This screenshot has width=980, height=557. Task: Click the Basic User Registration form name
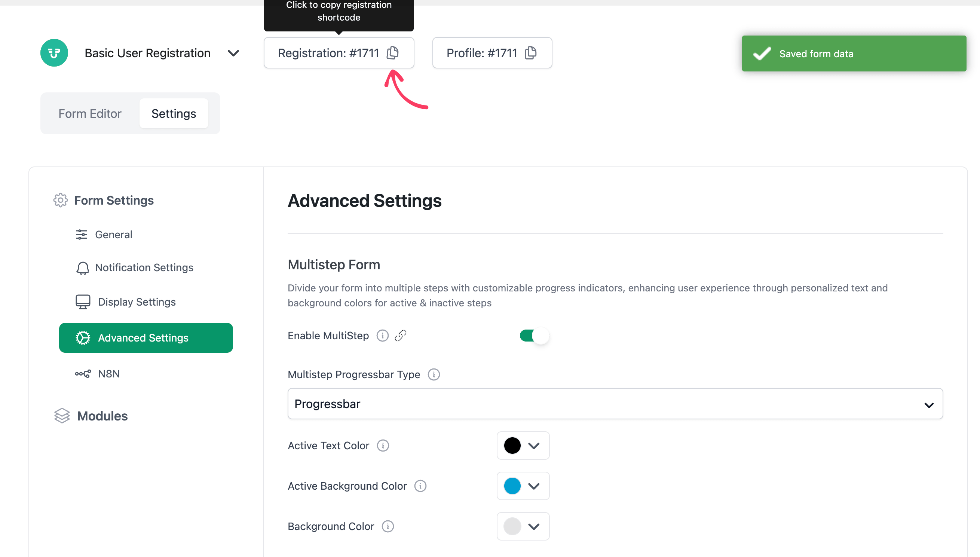click(x=147, y=53)
